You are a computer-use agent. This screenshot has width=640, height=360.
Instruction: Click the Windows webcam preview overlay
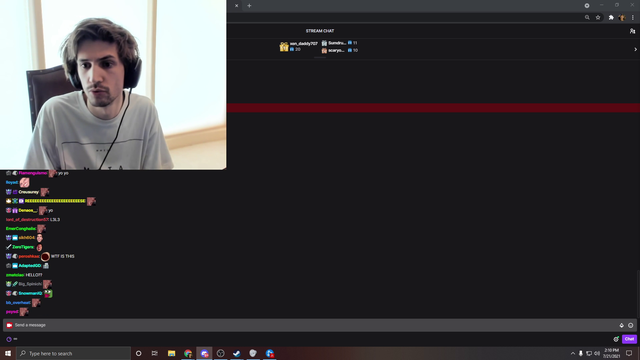113,84
